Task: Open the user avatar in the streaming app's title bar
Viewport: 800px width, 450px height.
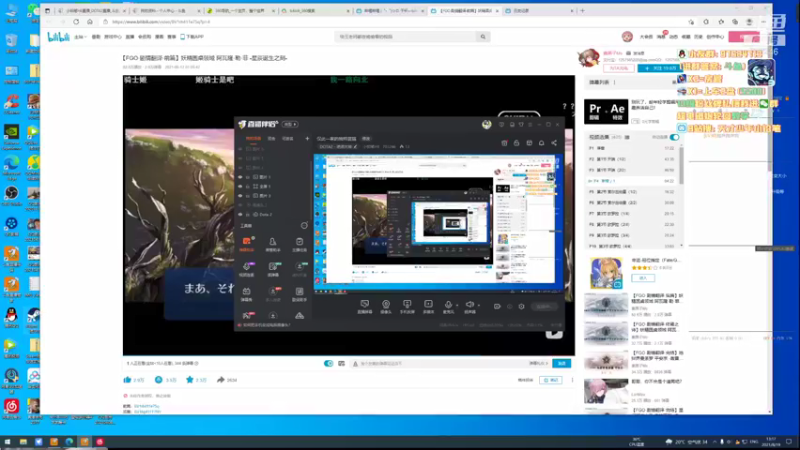Action: [486, 124]
